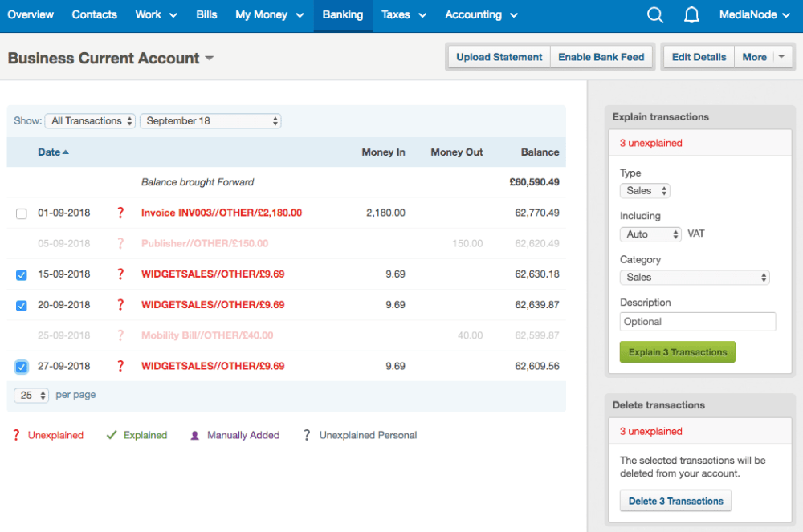
Task: Click the Explain 3 Transactions button
Action: (x=677, y=351)
